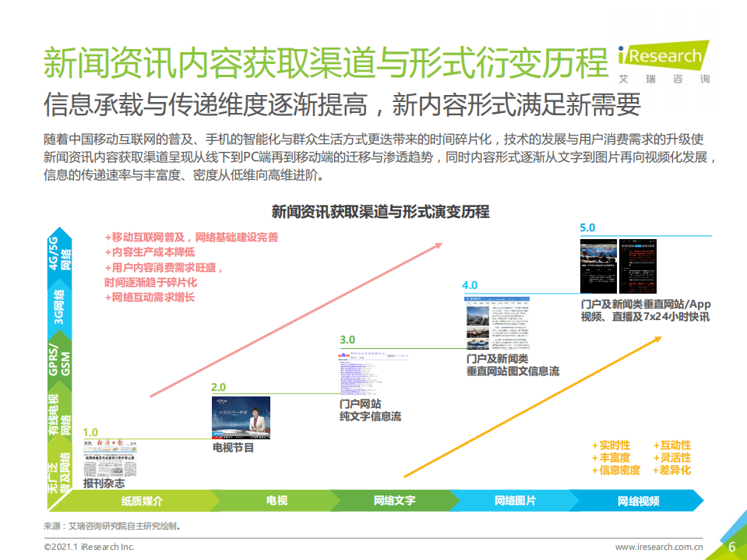
Task: Switch to the 电视 stage tab
Action: coord(274,502)
